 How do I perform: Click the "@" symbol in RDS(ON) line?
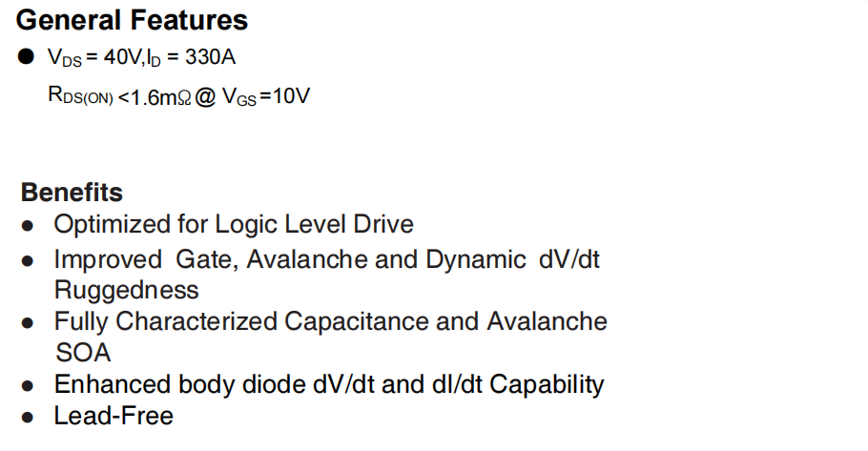[x=208, y=96]
